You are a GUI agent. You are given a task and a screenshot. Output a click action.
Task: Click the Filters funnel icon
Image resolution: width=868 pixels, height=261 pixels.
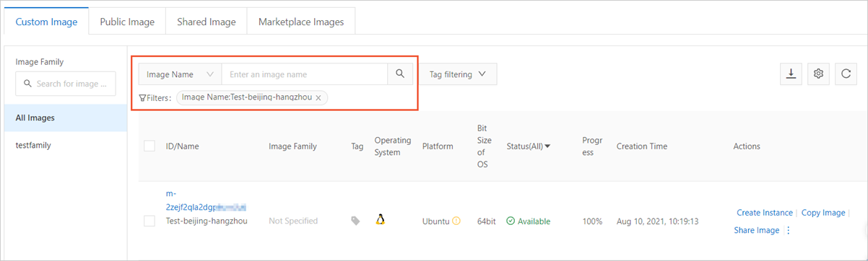[x=142, y=98]
